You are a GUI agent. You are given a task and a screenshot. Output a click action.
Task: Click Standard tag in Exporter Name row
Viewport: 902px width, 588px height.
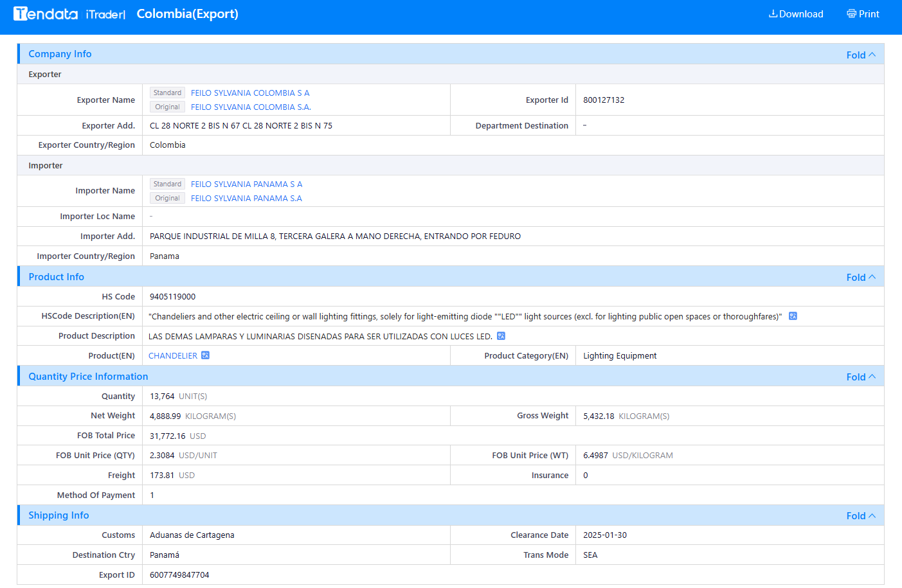coord(167,93)
